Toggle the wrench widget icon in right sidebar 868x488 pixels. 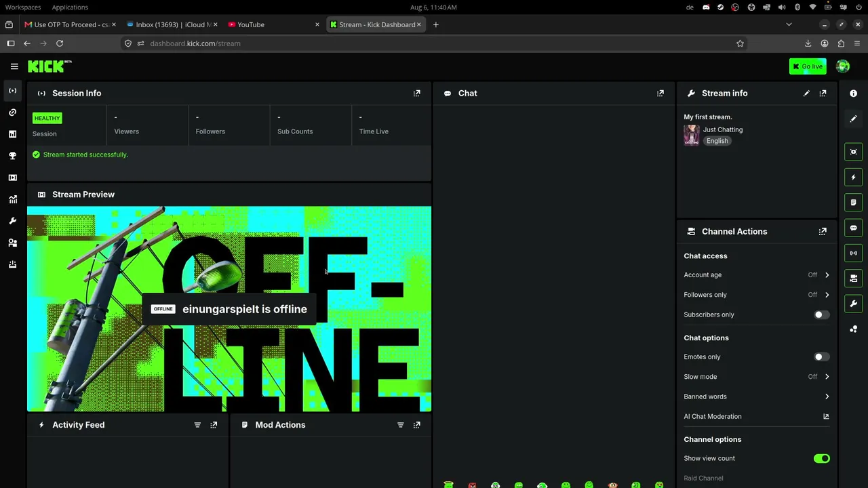pyautogui.click(x=853, y=304)
